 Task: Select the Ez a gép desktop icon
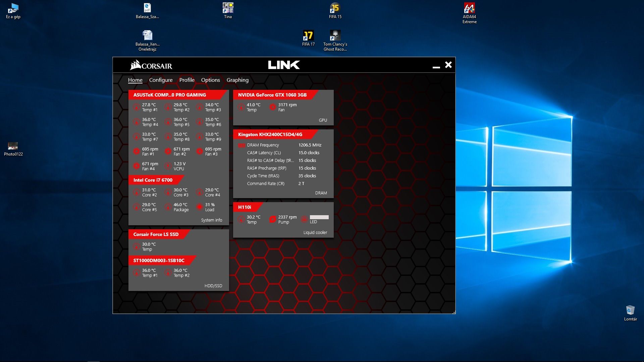(13, 11)
